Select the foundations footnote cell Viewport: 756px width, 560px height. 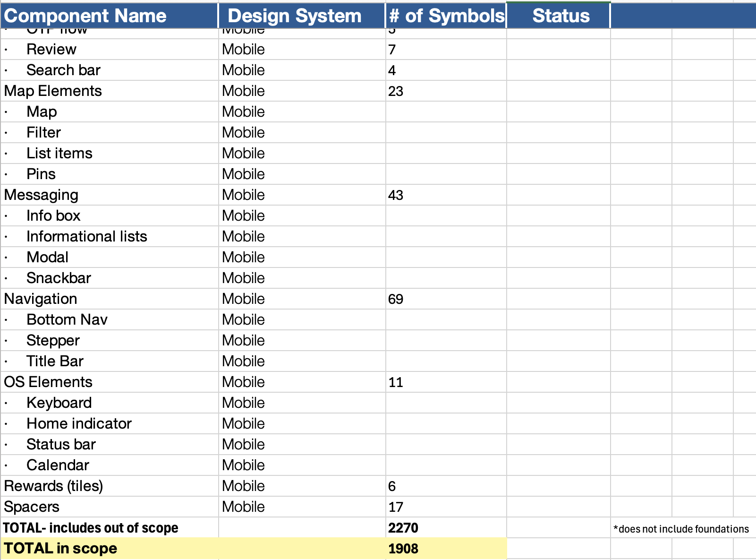pyautogui.click(x=680, y=529)
